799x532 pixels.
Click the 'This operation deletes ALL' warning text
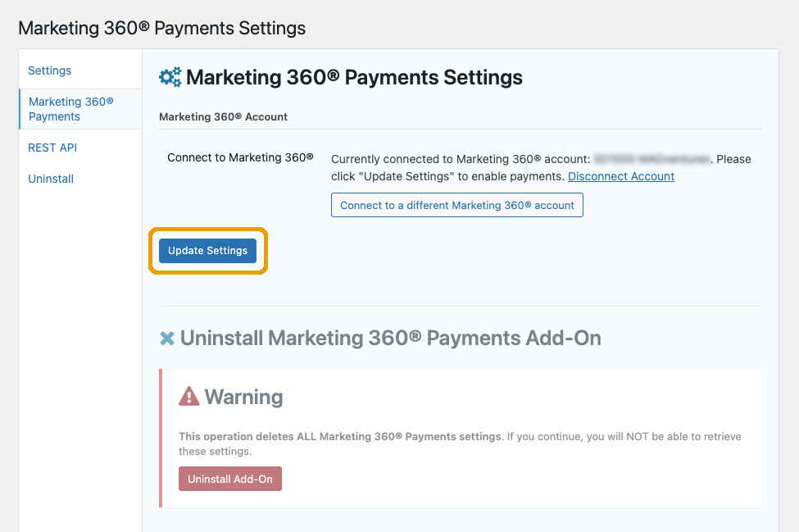[x=340, y=437]
